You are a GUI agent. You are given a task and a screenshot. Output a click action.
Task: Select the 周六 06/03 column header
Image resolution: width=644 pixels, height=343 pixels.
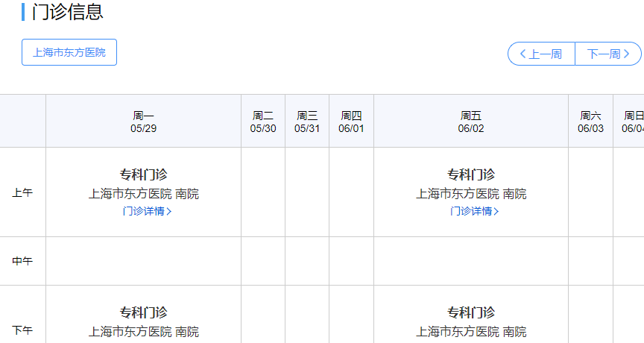[590, 122]
